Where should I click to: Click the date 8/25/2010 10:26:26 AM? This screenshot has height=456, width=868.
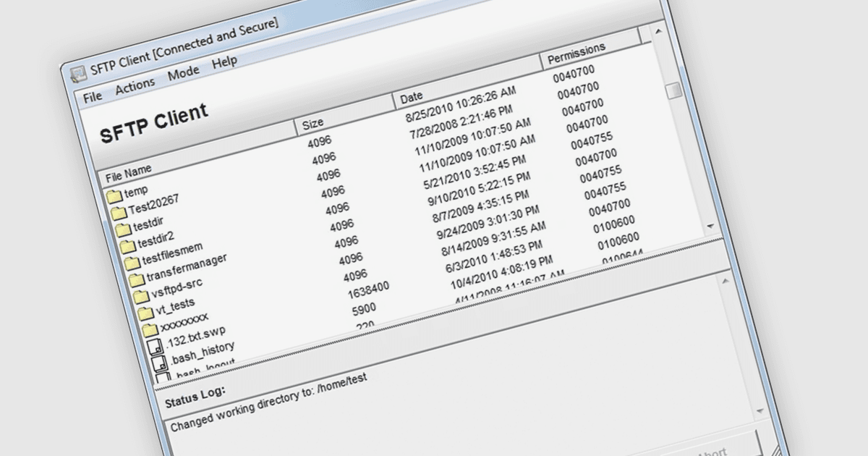click(x=461, y=103)
